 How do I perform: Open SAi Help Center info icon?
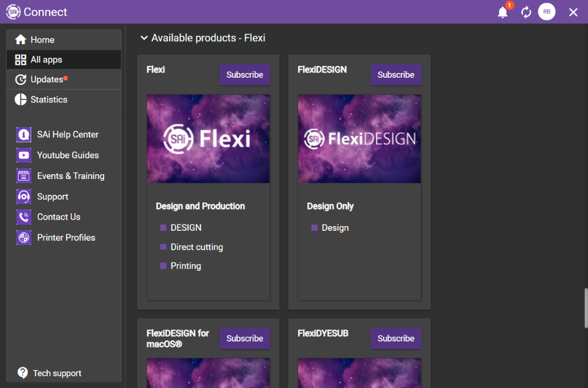[23, 134]
